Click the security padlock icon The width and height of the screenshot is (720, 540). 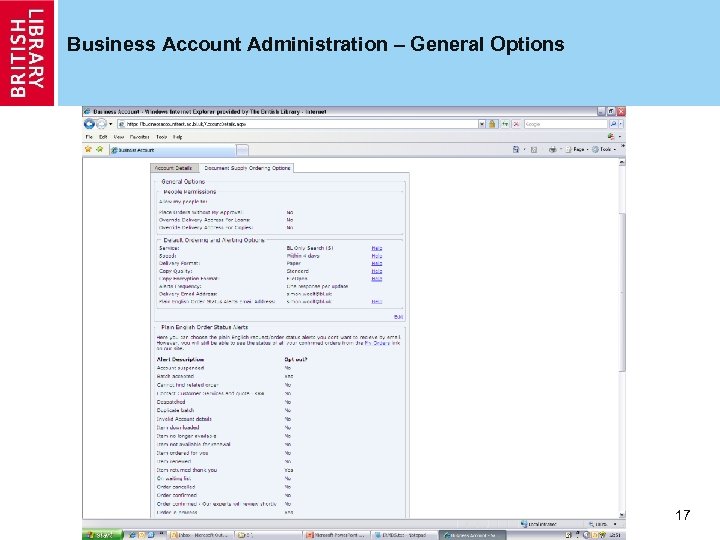(492, 124)
